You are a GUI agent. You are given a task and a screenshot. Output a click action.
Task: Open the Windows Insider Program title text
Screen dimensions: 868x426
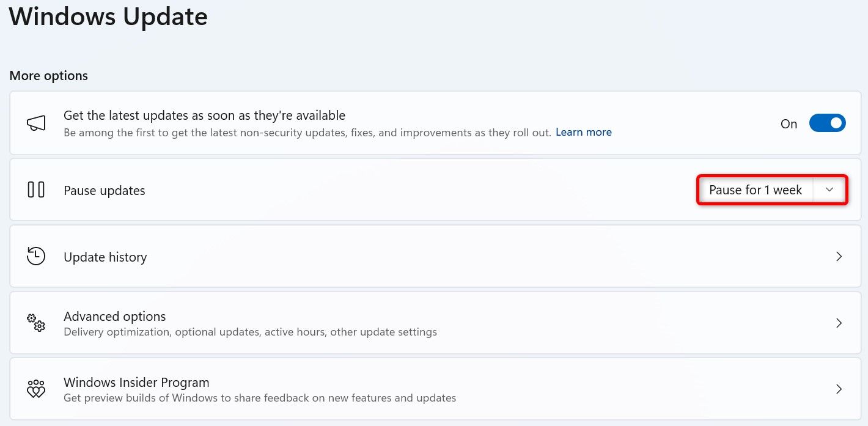(136, 383)
